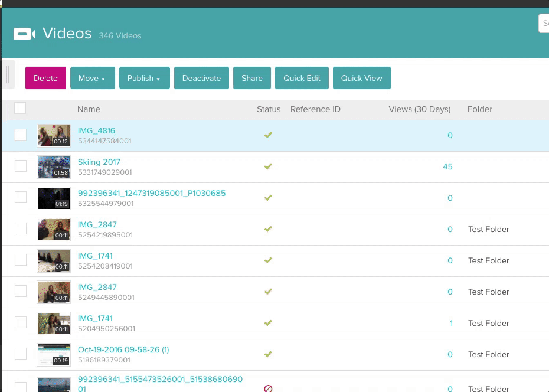This screenshot has height=392, width=549.
Task: Toggle the select-all checkbox in header
Action: coord(20,108)
